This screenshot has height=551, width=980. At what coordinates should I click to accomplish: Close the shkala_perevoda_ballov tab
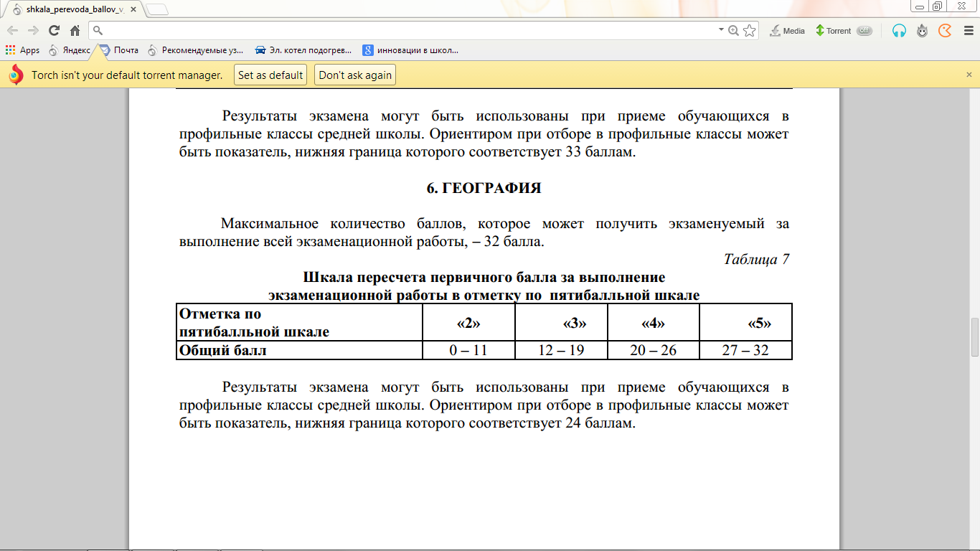pyautogui.click(x=133, y=9)
